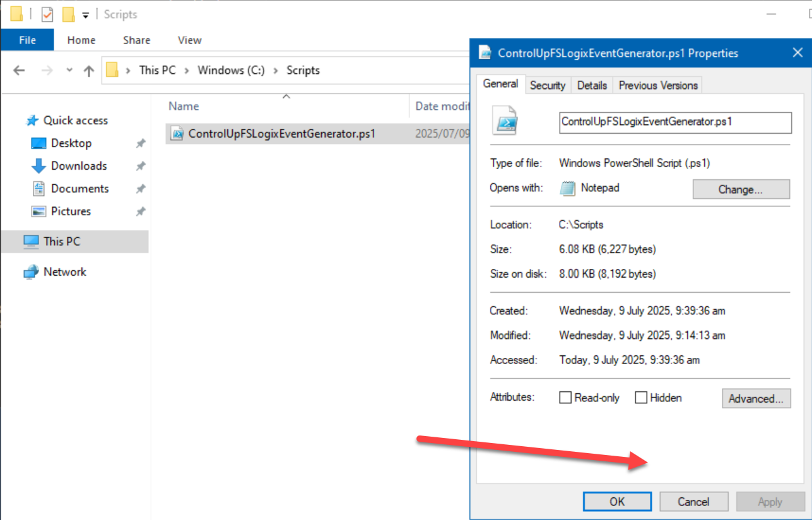Open Quick access in navigation pane
Screen dimensions: 812x520
75,121
